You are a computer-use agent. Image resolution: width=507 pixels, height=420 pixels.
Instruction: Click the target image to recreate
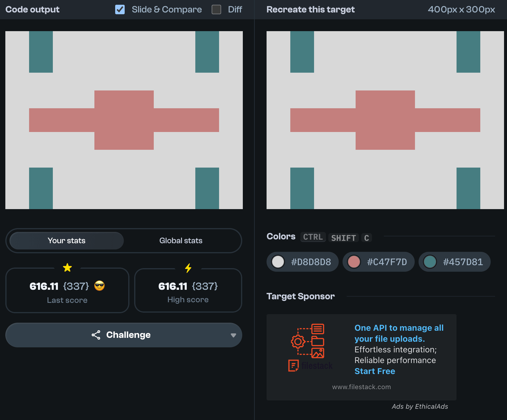pyautogui.click(x=385, y=120)
